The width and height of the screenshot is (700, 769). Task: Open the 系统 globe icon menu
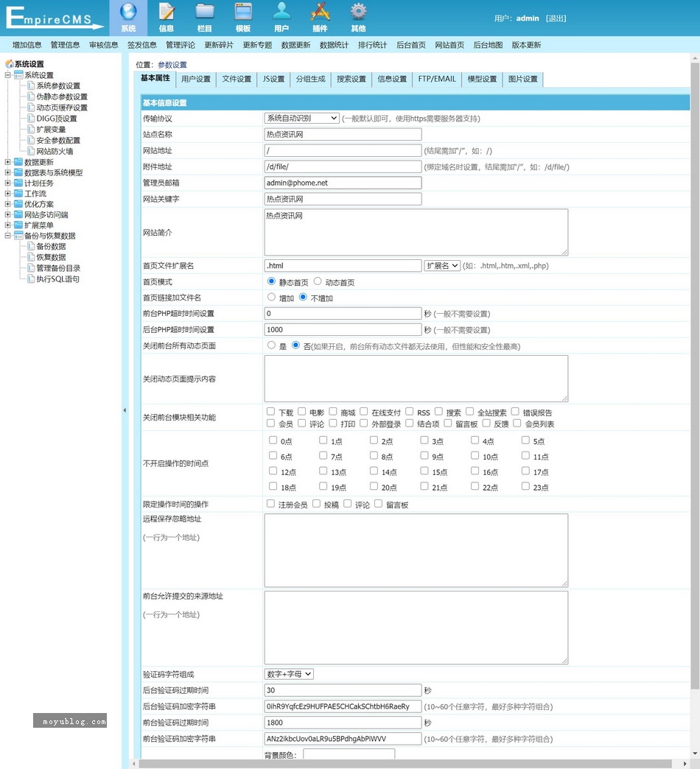tap(128, 18)
